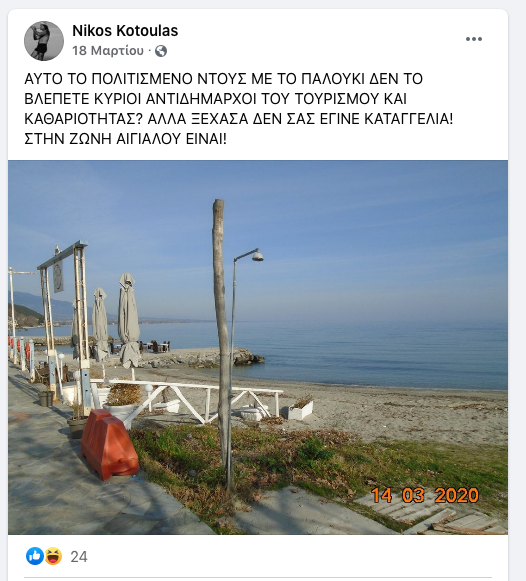The height and width of the screenshot is (581, 526).
Task: Click the text line ΣΤΗΝ ΖΩΝΗ ΑΙΓΙΑΛΟΥ ΕΙΝΑΙ!
Action: (x=125, y=139)
